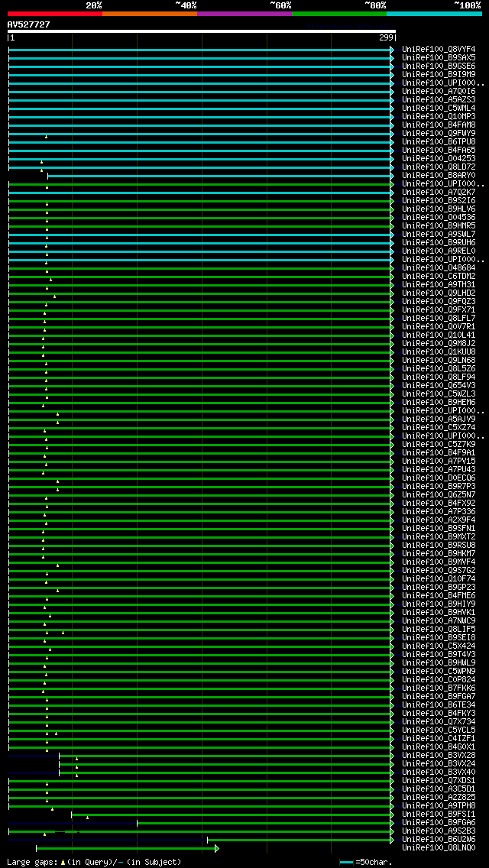Click the UniRef100_A7Q0I6 hit label
Screen dimensions: 489x868
tap(439, 91)
